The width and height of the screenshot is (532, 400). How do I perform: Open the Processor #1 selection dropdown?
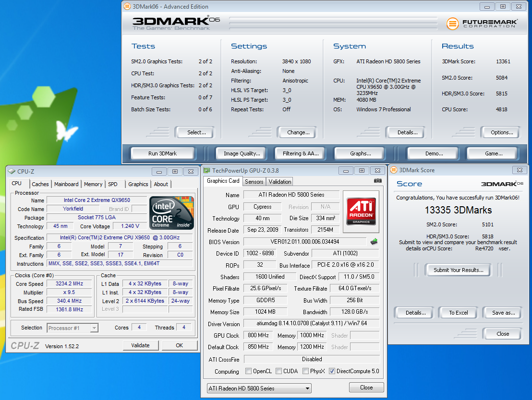pyautogui.click(x=94, y=328)
